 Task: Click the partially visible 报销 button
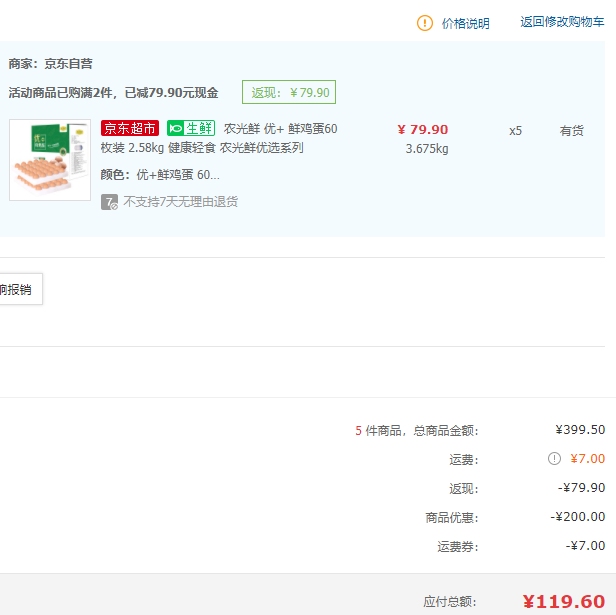click(21, 289)
